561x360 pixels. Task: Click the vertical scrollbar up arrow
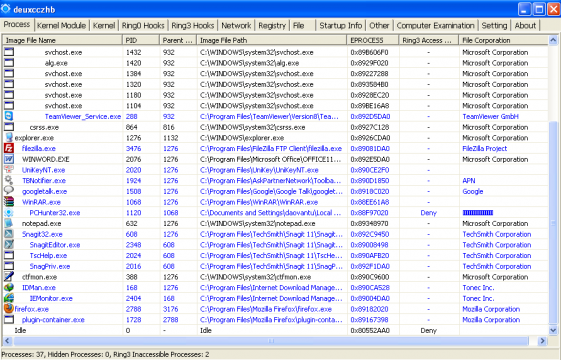553,40
